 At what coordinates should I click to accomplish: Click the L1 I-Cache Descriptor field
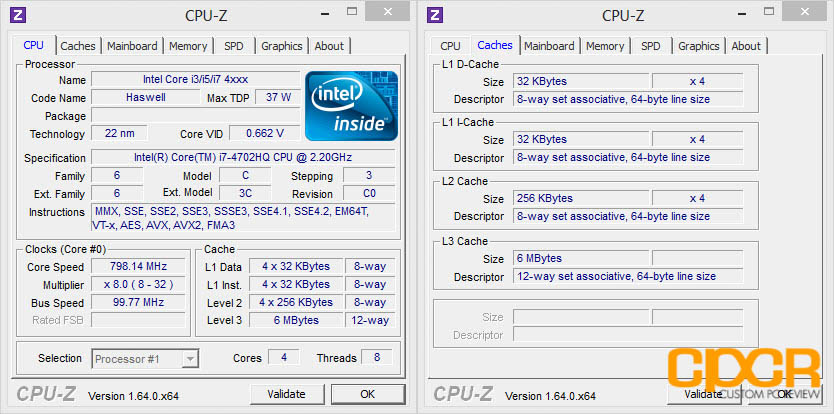[x=628, y=158]
